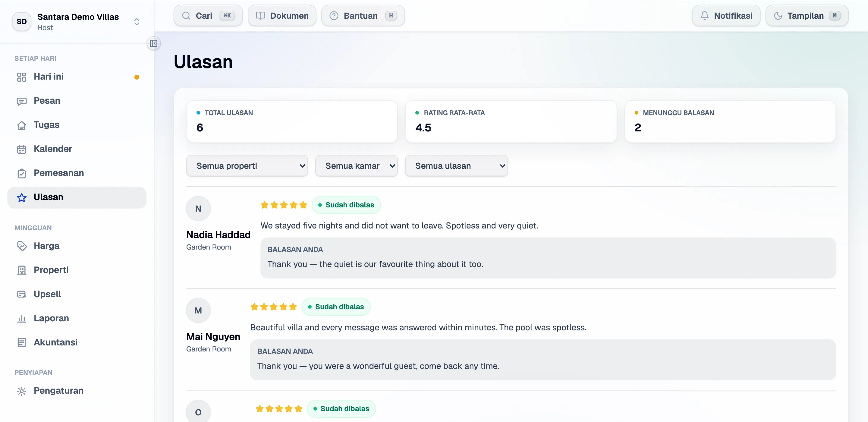Screen dimensions: 868x422
Task: Open Akuntansi ledger icon
Action: point(22,342)
